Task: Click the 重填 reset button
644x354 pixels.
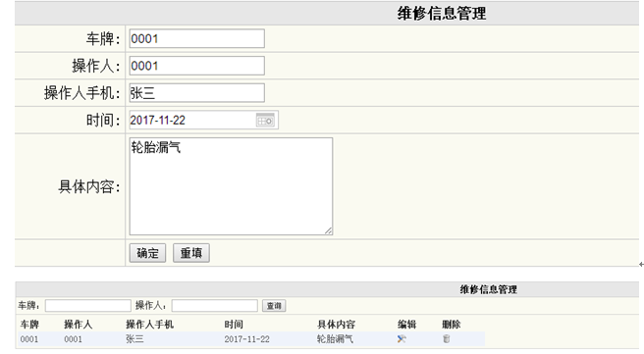Action: pyautogui.click(x=191, y=253)
